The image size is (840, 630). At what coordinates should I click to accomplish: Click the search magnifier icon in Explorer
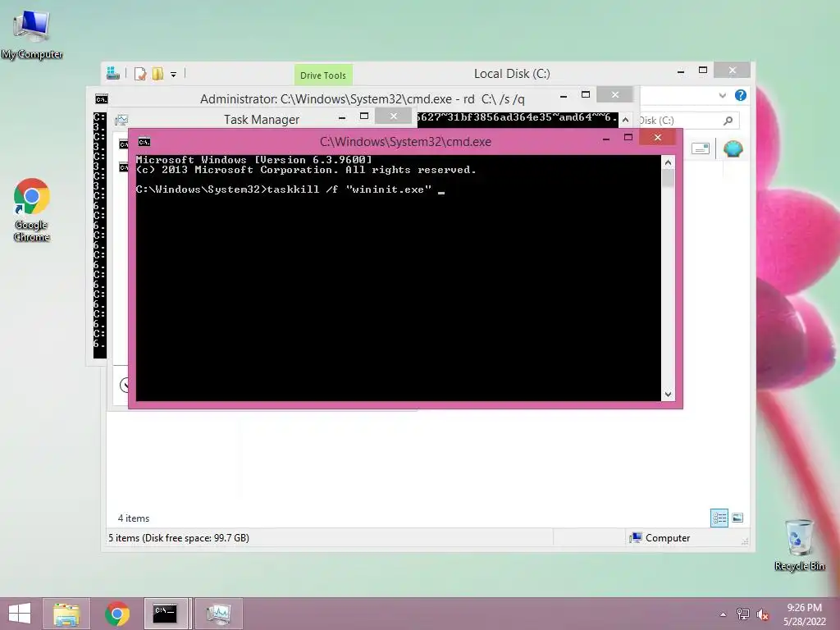728,121
